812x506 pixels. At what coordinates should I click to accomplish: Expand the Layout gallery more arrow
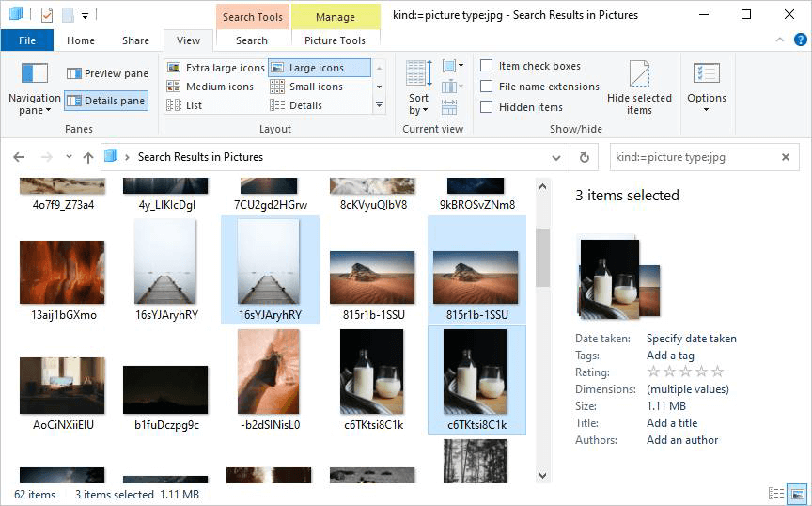pyautogui.click(x=379, y=105)
